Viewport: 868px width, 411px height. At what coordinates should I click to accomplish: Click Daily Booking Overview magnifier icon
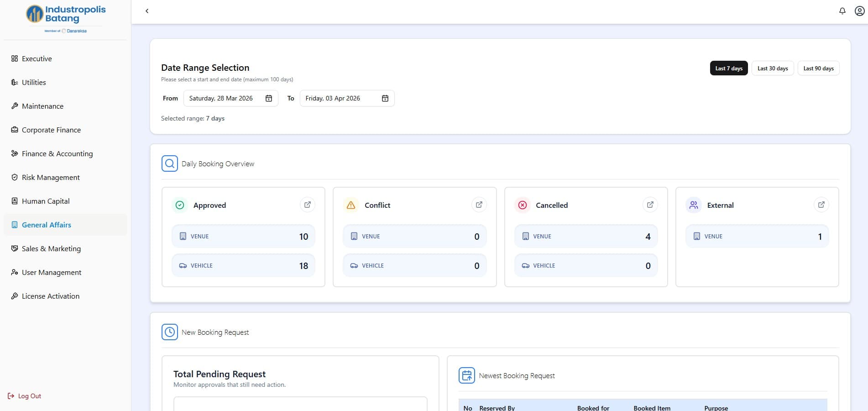pos(170,163)
